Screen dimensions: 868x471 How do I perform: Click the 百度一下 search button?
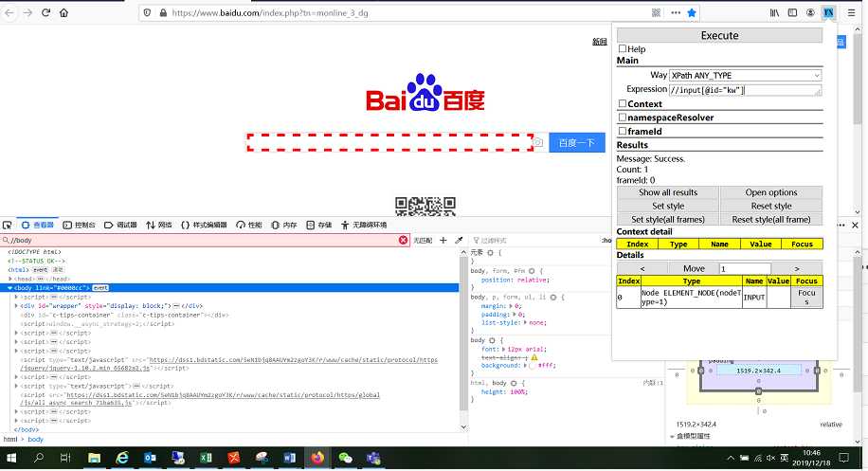pos(576,143)
